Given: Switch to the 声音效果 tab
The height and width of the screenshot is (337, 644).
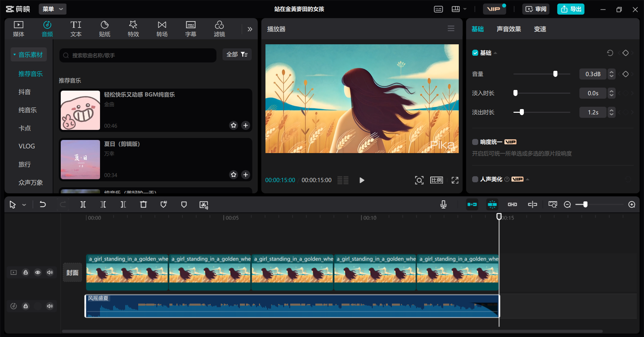Looking at the screenshot, I should (x=508, y=29).
